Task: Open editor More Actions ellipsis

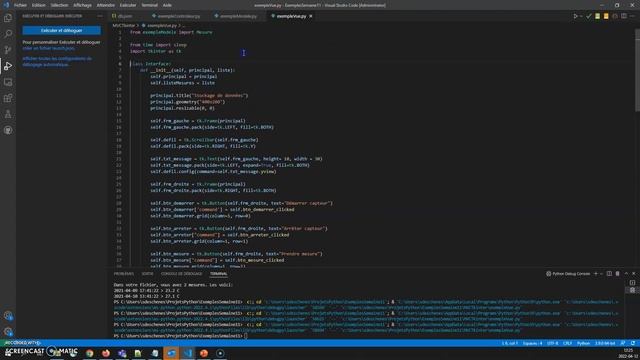Action: pyautogui.click(x=632, y=16)
